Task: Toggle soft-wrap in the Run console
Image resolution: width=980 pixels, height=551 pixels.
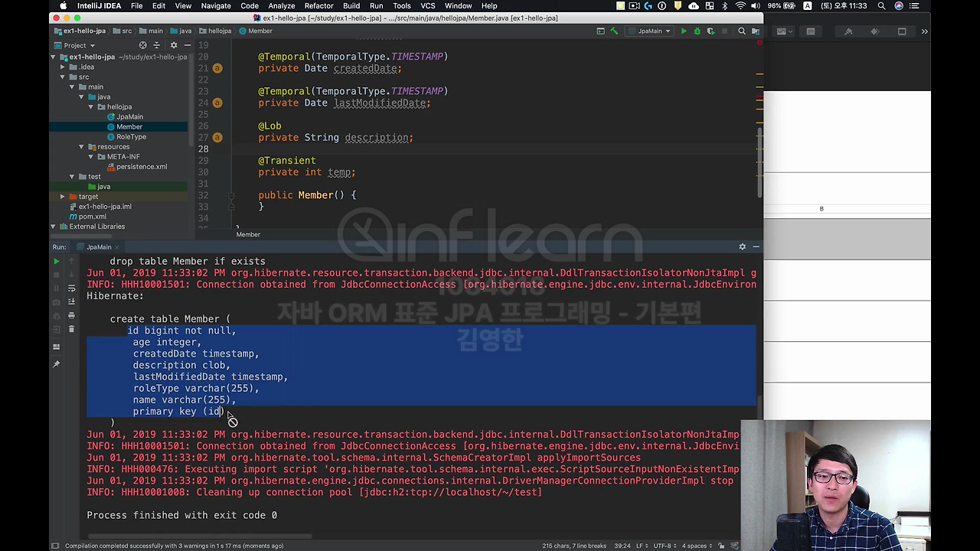Action: point(71,289)
